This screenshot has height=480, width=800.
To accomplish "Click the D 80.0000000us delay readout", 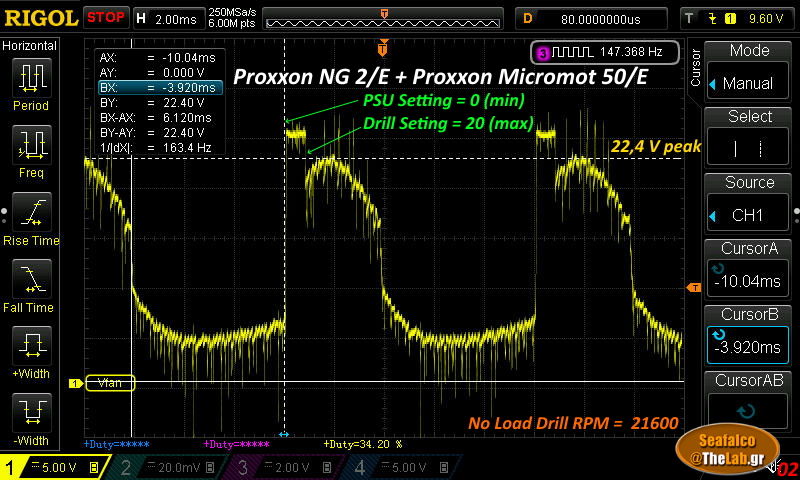I will tap(591, 19).
